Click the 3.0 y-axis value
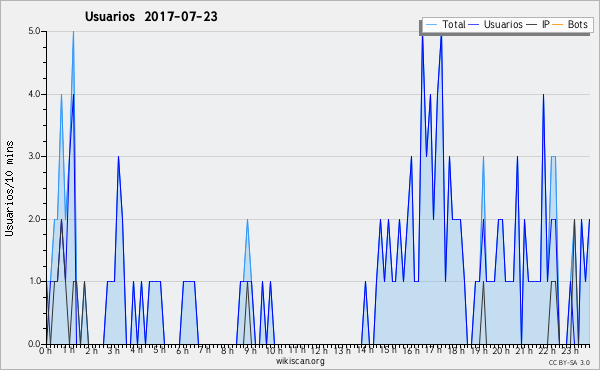600x370 pixels. point(34,156)
